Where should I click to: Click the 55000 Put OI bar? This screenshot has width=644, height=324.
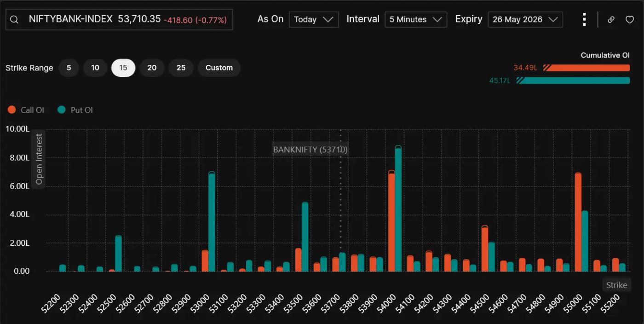585,241
